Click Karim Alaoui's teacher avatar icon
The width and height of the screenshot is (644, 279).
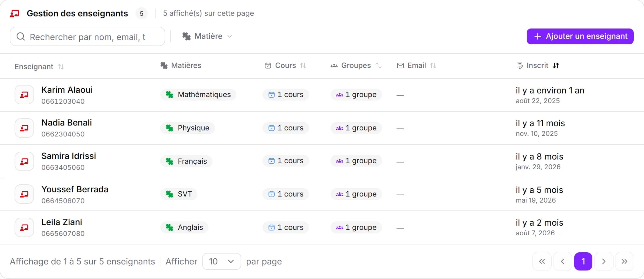[24, 95]
